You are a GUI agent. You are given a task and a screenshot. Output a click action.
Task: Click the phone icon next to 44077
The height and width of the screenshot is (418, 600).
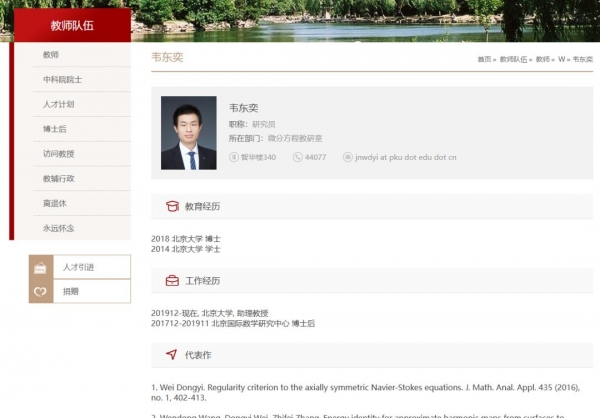pos(298,157)
